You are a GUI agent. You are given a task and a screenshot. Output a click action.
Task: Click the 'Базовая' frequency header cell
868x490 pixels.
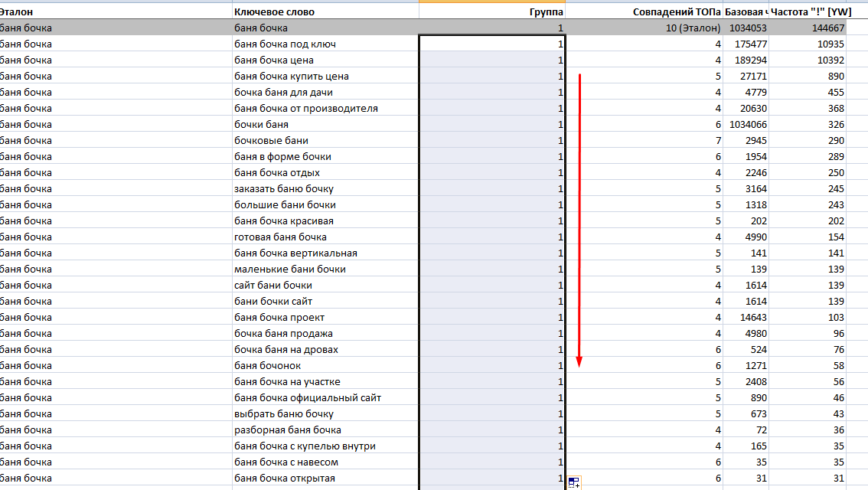746,11
